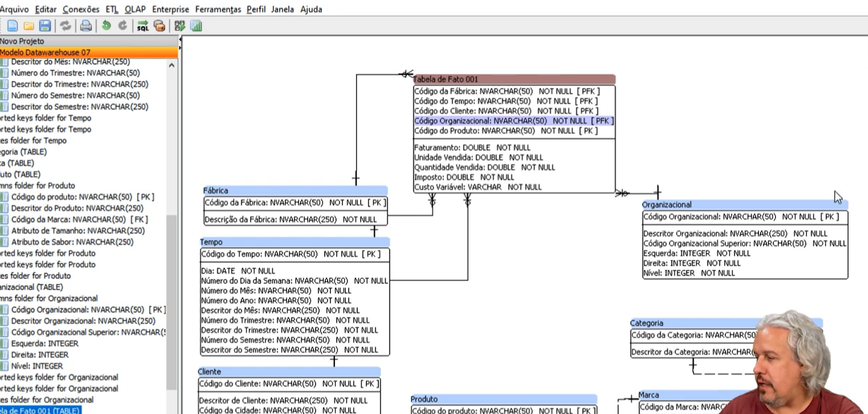Select Código do Tempo PFK in fact table
This screenshot has height=414, width=868.
click(x=506, y=101)
